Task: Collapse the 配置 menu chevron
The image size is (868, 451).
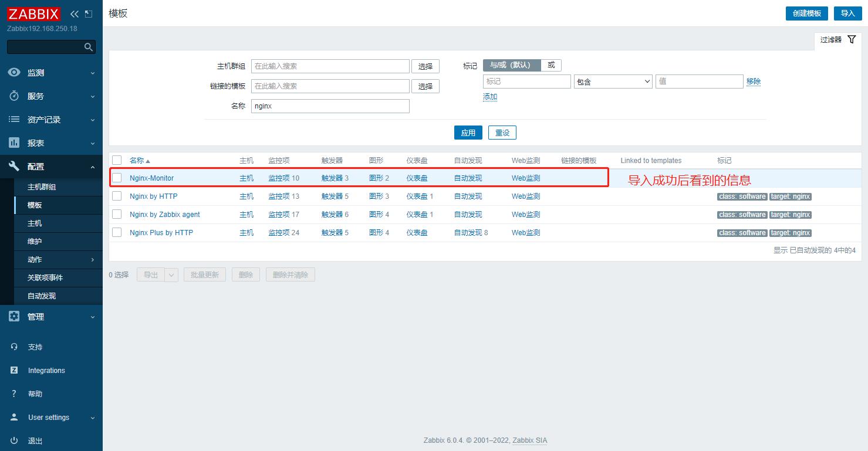Action: [x=93, y=167]
